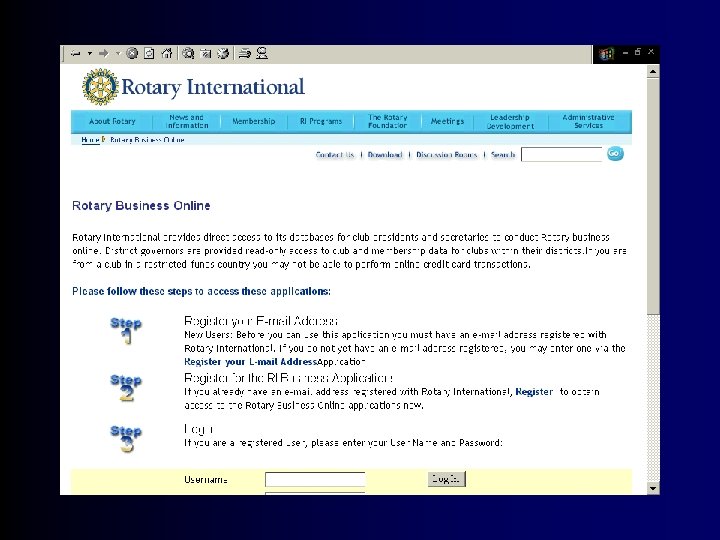
Task: Click the Home breadcrumb link
Action: pyautogui.click(x=90, y=140)
